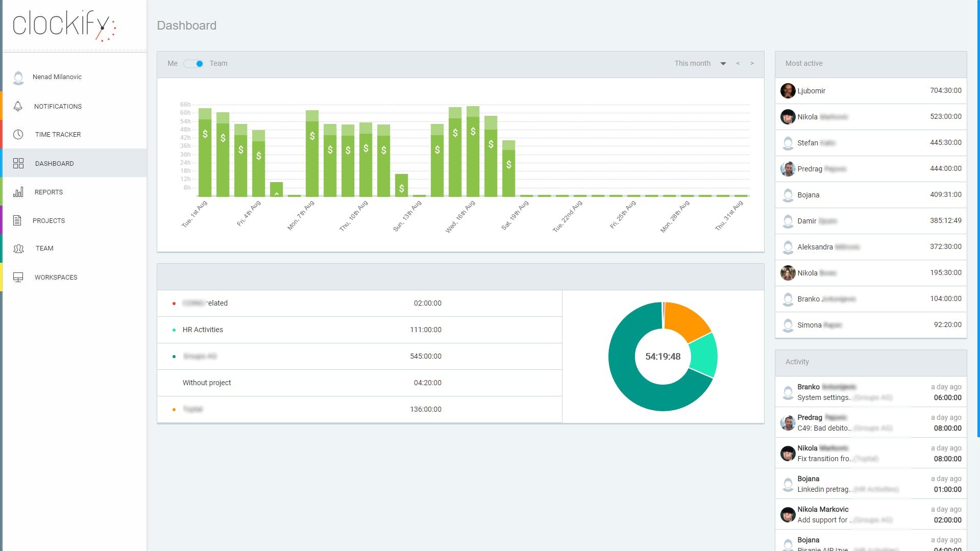Click the Wed, 16th Aug bar
The image size is (980, 551).
coord(473,152)
